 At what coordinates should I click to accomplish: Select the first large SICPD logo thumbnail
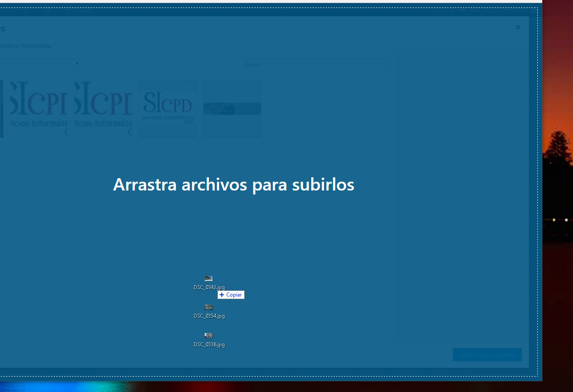39,109
